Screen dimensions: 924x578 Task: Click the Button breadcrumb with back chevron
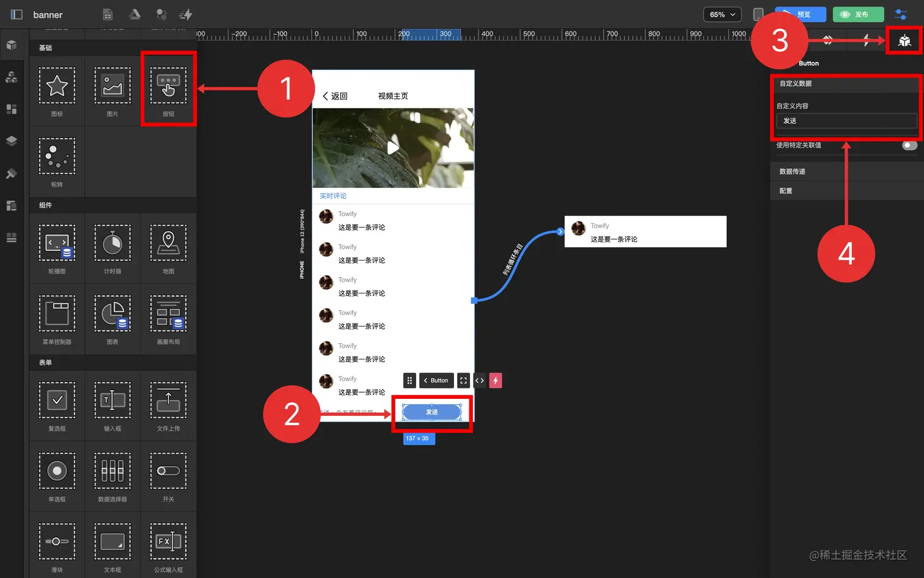[x=436, y=380]
